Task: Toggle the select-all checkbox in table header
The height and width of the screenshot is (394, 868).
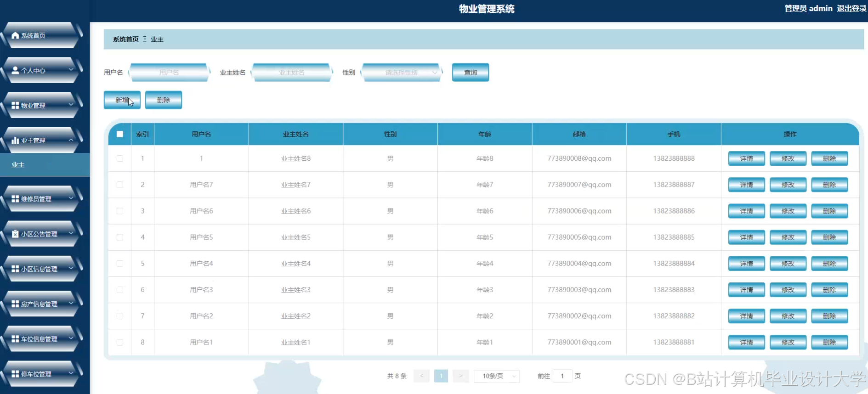Action: pyautogui.click(x=120, y=134)
